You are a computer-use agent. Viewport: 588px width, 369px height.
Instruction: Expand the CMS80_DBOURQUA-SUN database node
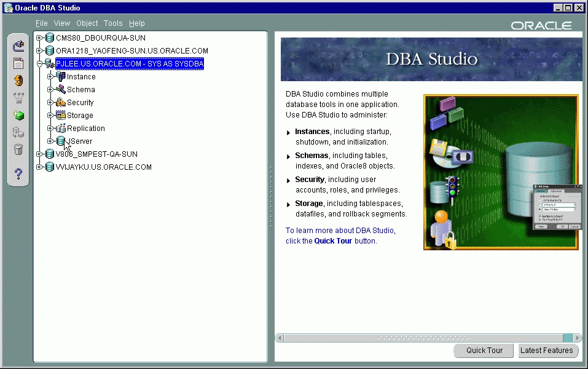click(x=39, y=37)
